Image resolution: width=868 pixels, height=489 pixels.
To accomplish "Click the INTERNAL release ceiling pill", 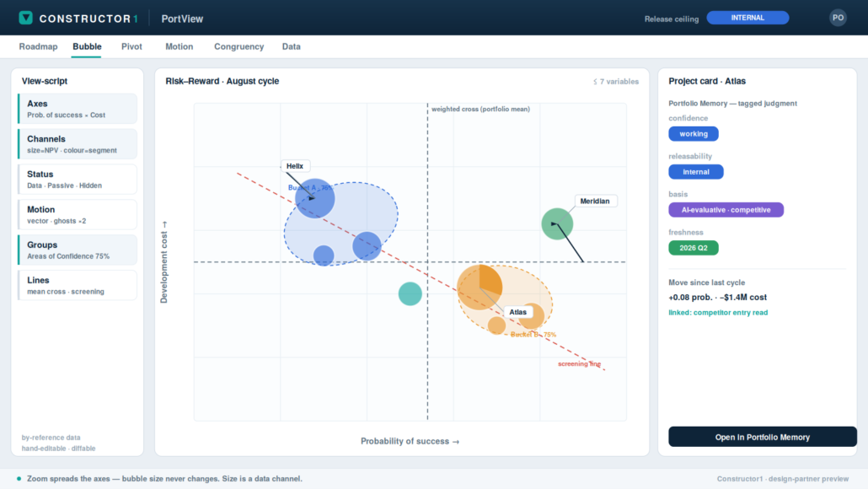I will (747, 18).
